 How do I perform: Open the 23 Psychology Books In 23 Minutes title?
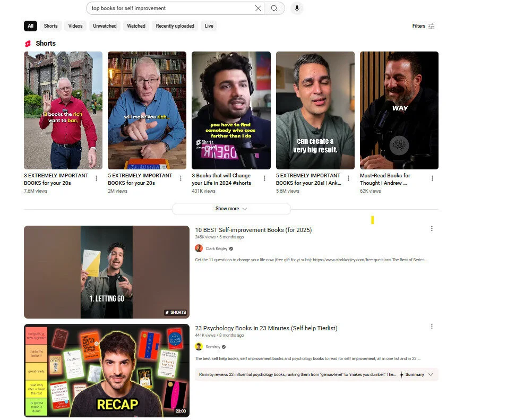coord(266,328)
